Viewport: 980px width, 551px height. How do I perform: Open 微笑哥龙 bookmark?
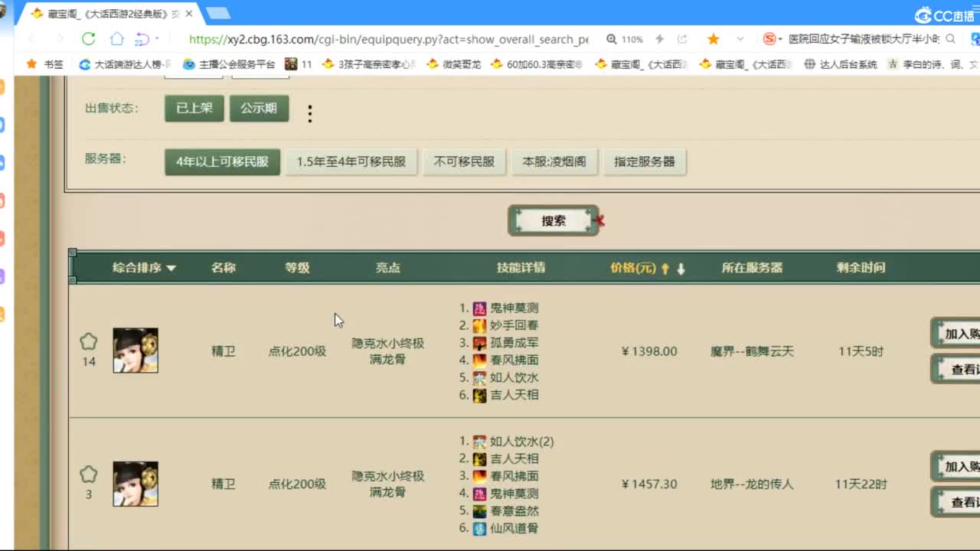pos(454,64)
